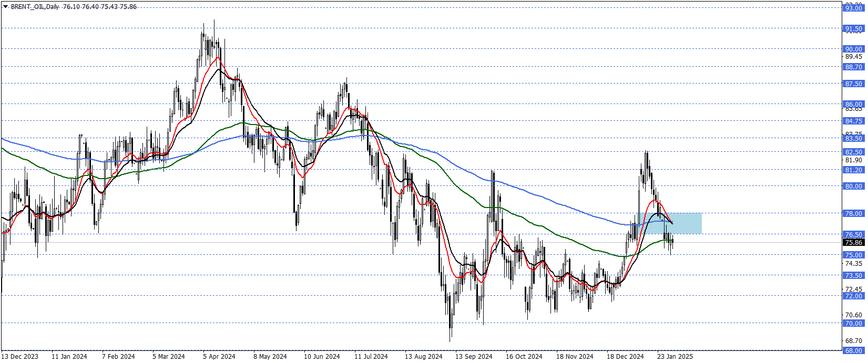The height and width of the screenshot is (363, 868).
Task: Click the 70.00 level price label
Action: coord(853,323)
